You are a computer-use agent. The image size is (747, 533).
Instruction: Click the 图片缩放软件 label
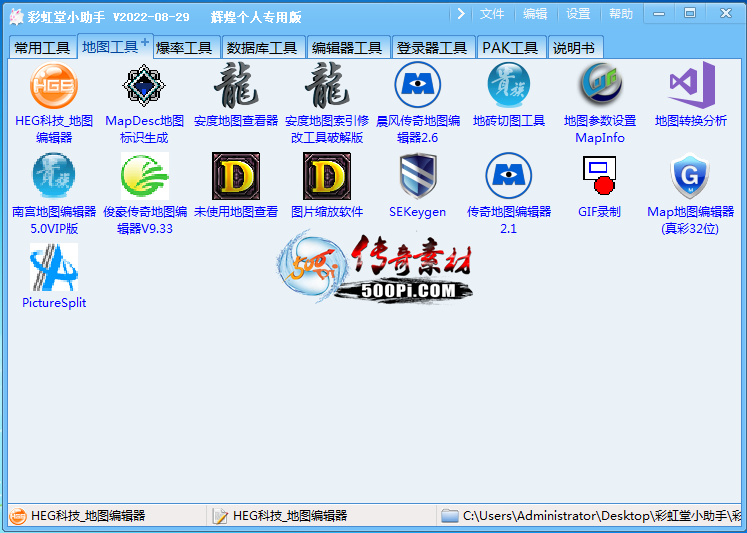pyautogui.click(x=327, y=212)
